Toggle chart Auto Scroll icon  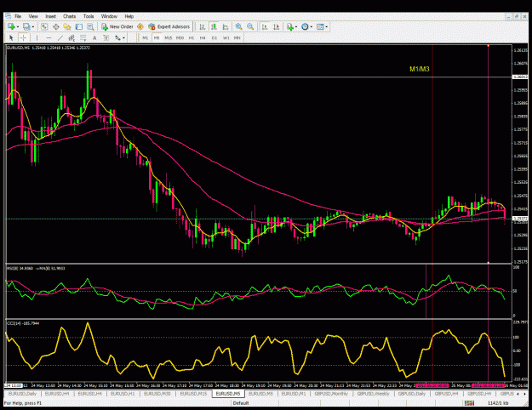click(265, 26)
